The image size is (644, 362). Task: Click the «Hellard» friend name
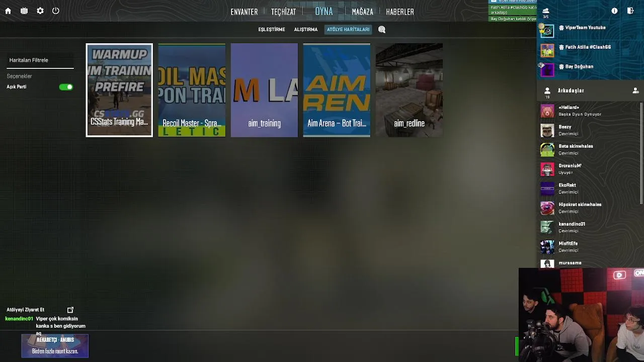click(569, 108)
